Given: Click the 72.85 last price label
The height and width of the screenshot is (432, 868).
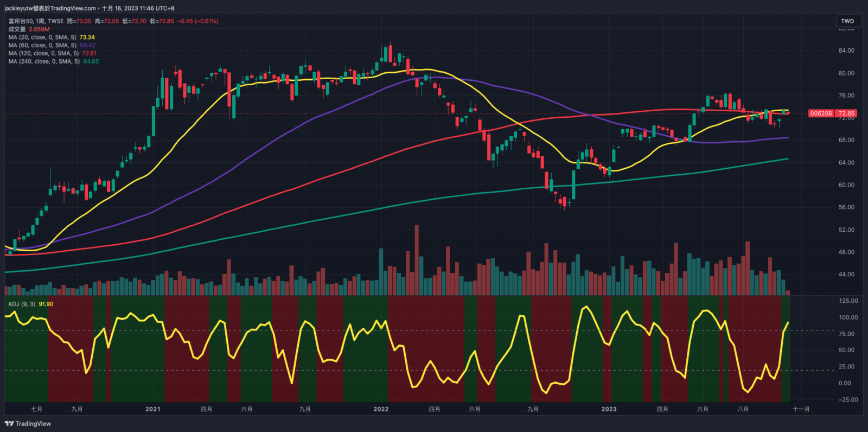Looking at the screenshot, I should pyautogui.click(x=846, y=113).
